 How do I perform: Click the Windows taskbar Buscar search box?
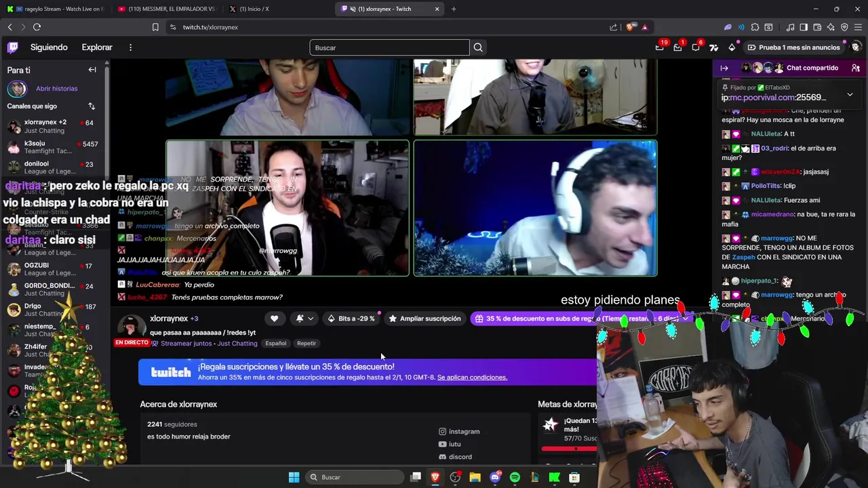click(355, 477)
